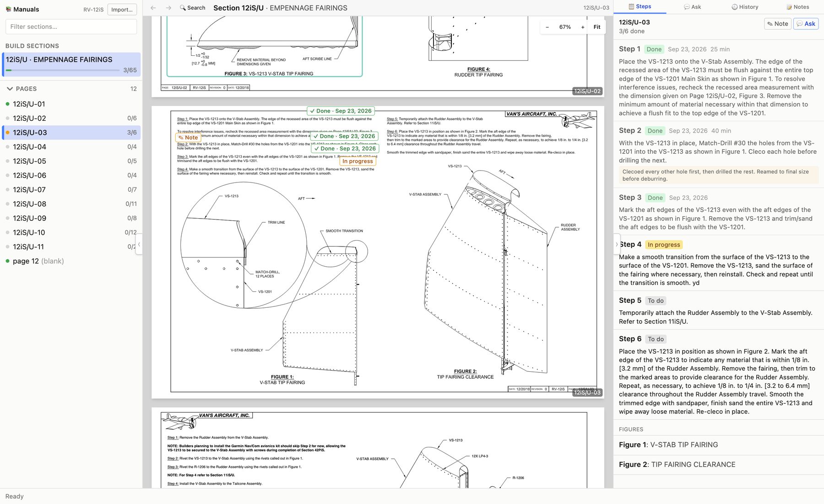
Task: Click top Done · Sep 23, 2026 overlay
Action: coord(341,111)
